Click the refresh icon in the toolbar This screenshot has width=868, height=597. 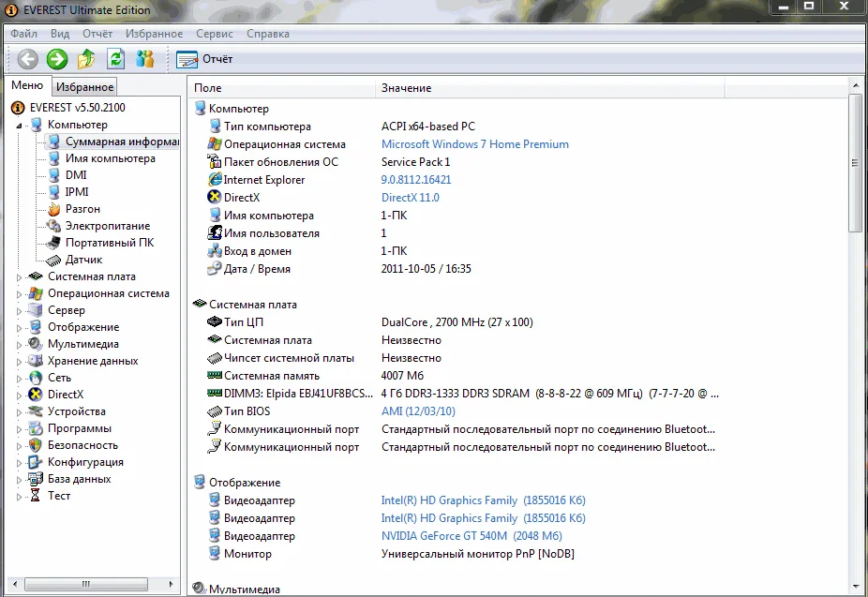point(115,59)
